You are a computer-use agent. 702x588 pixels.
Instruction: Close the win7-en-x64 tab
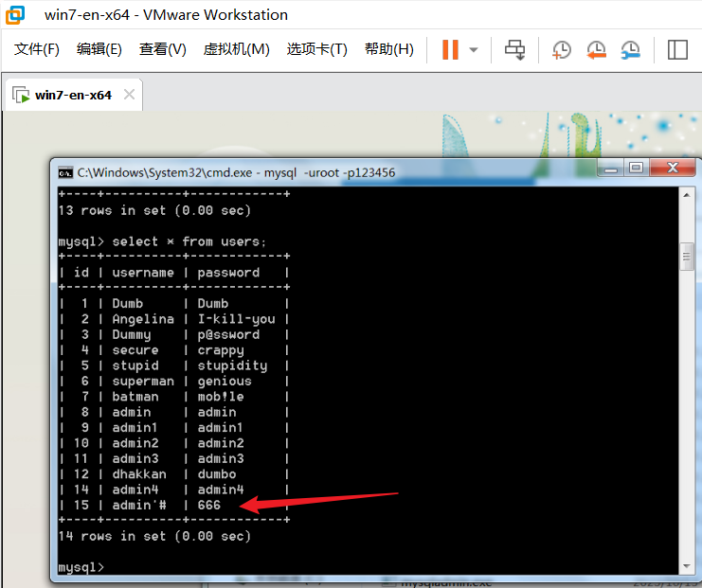point(129,95)
